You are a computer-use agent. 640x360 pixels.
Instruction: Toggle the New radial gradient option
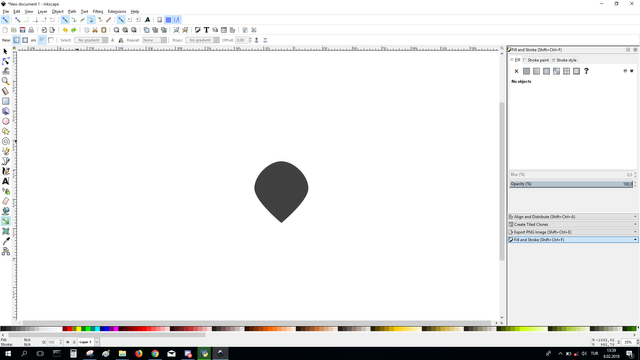pyautogui.click(x=25, y=40)
